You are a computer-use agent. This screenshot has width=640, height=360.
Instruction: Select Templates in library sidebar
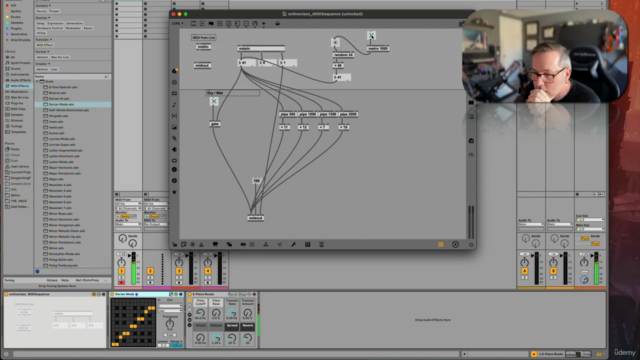click(x=18, y=132)
